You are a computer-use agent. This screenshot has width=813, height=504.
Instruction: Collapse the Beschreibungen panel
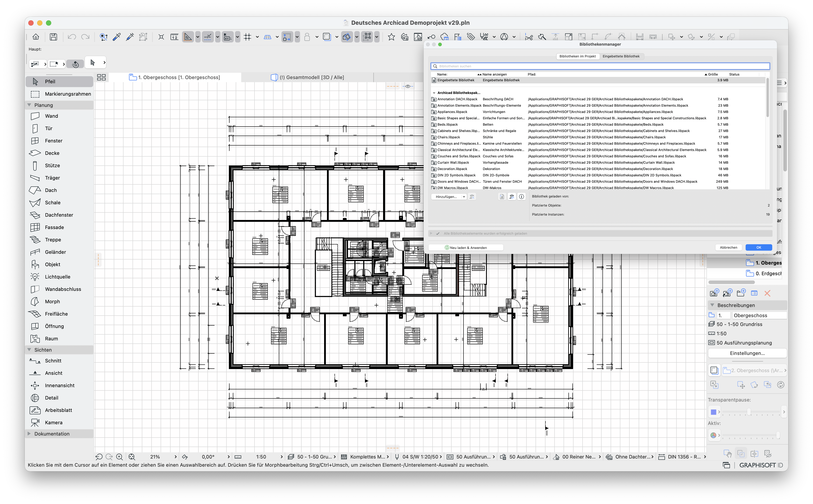(712, 305)
